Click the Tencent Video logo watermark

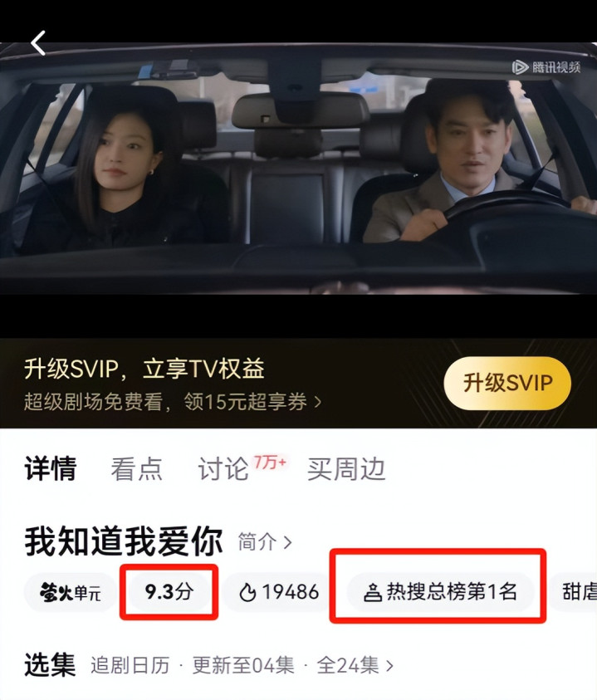pos(546,67)
